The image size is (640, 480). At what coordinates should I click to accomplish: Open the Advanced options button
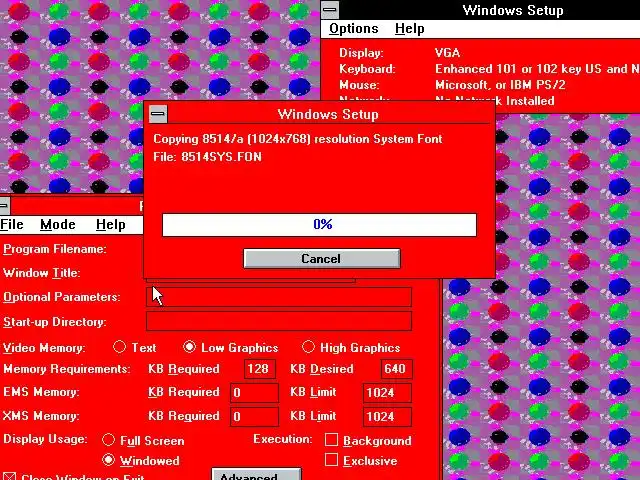point(256,474)
